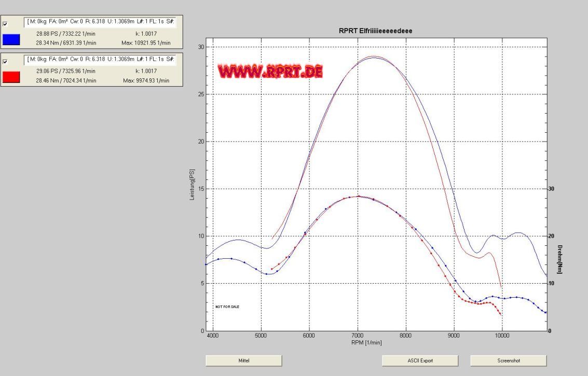Click the Leistung[PS] vertical axis label
The width and height of the screenshot is (588, 376).
pyautogui.click(x=192, y=185)
